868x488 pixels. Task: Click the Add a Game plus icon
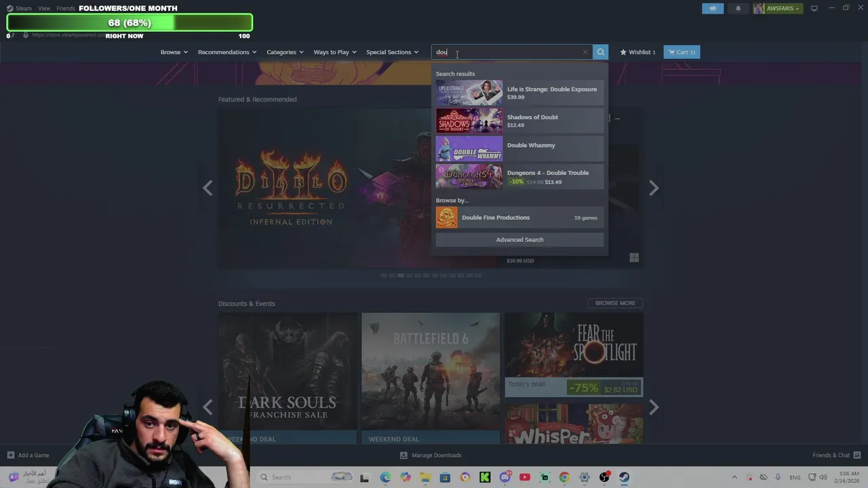[x=10, y=455]
